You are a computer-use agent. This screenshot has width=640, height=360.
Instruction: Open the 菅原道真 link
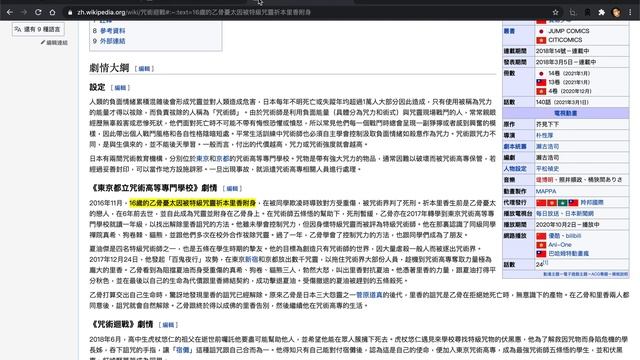[x=369, y=295]
